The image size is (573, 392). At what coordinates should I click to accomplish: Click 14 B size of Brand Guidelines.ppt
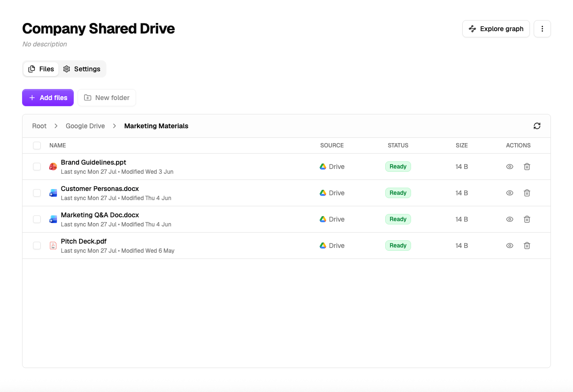click(x=461, y=167)
